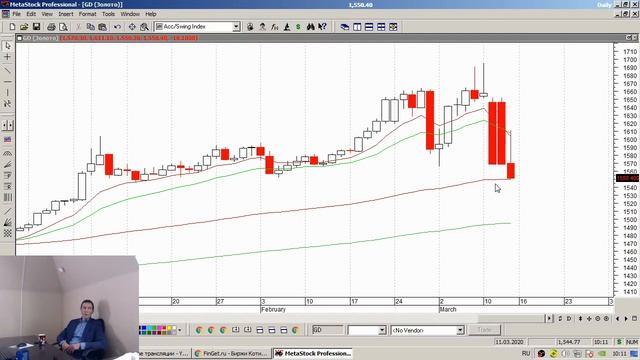Click the Print icon

coord(51,27)
